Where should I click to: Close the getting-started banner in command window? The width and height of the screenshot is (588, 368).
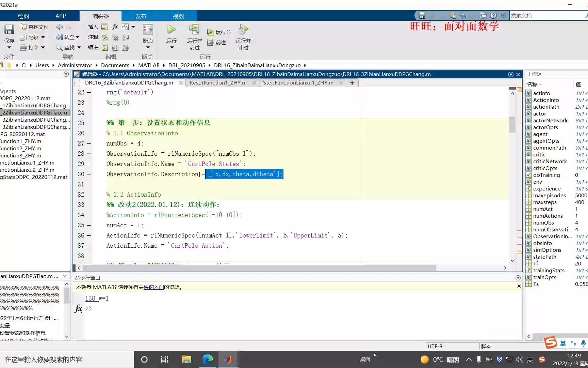[x=519, y=286]
